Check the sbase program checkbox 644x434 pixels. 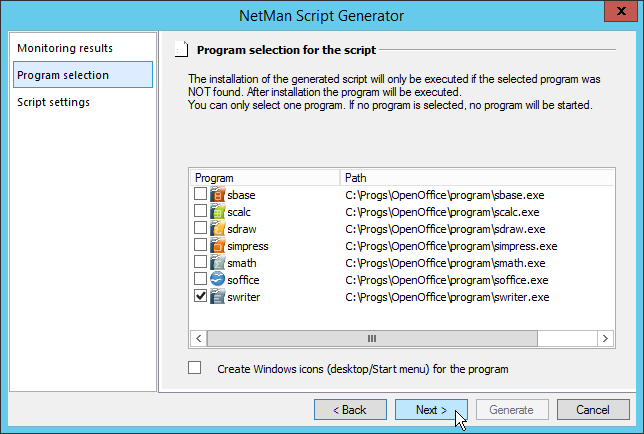[201, 194]
